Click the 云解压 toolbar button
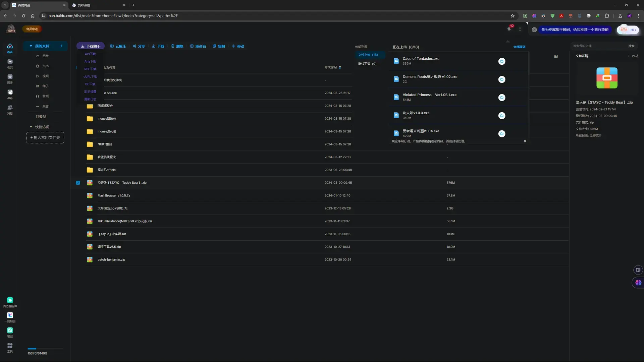Screen dimensions: 644x362 pos(118,46)
